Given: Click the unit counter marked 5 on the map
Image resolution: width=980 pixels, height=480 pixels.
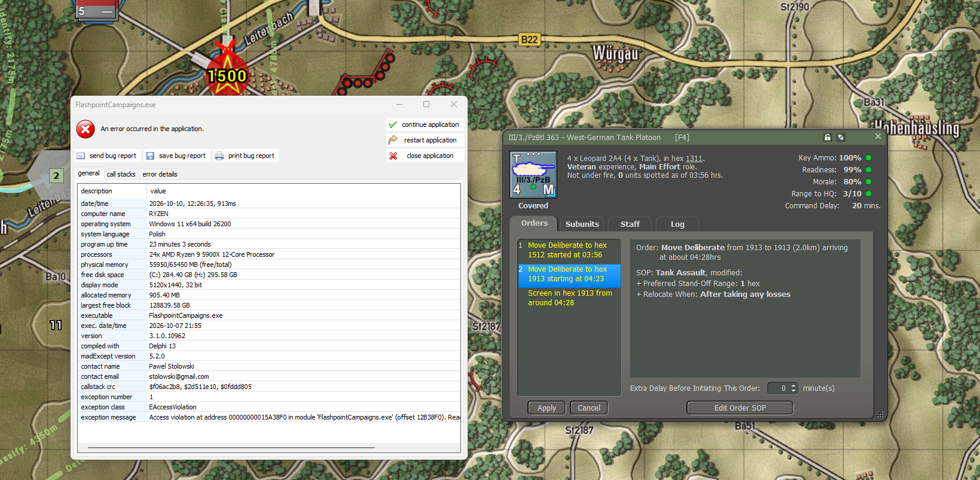Looking at the screenshot, I should [96, 11].
